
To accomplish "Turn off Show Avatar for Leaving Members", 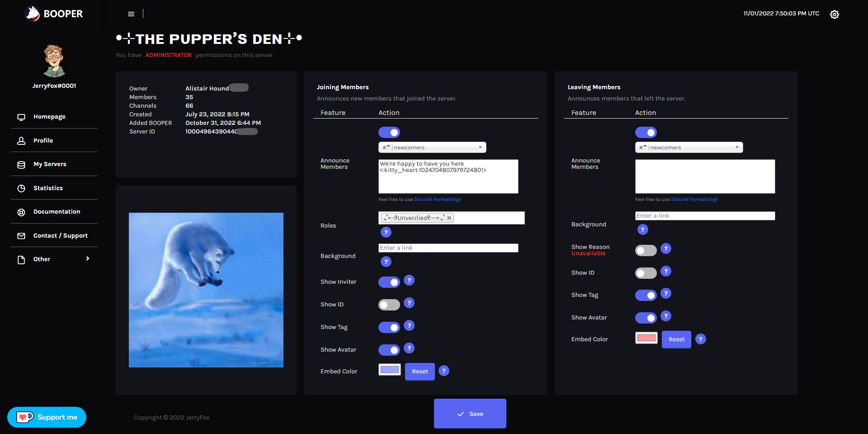I will [x=646, y=318].
